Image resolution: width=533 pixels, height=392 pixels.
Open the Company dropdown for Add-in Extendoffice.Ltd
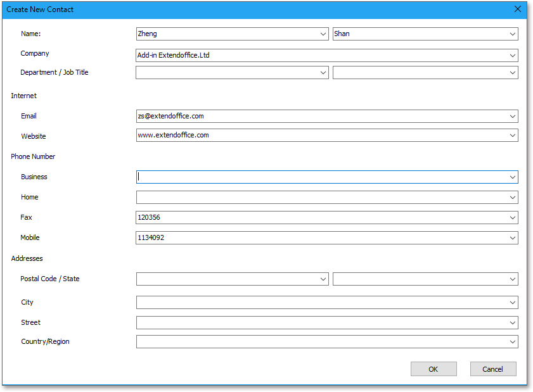tap(512, 55)
